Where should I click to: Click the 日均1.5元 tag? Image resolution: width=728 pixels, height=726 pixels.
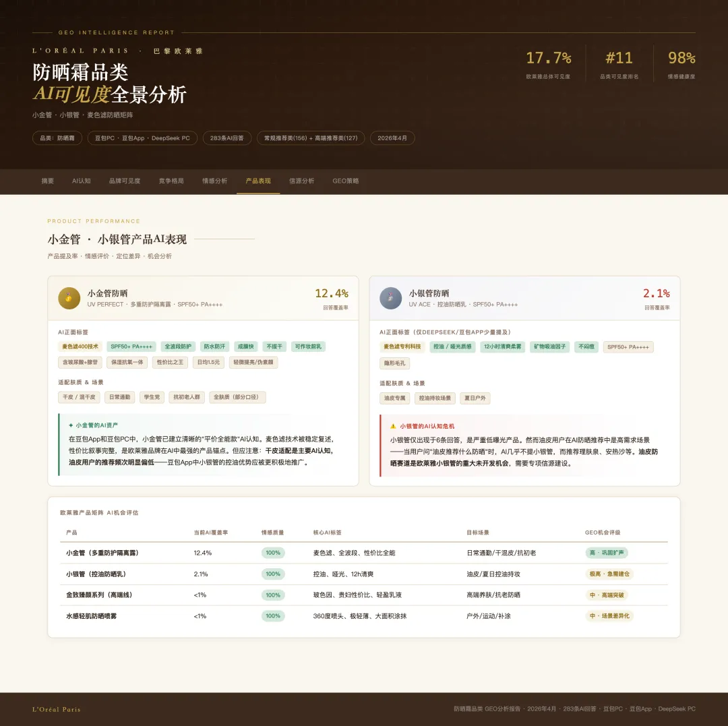click(x=208, y=362)
